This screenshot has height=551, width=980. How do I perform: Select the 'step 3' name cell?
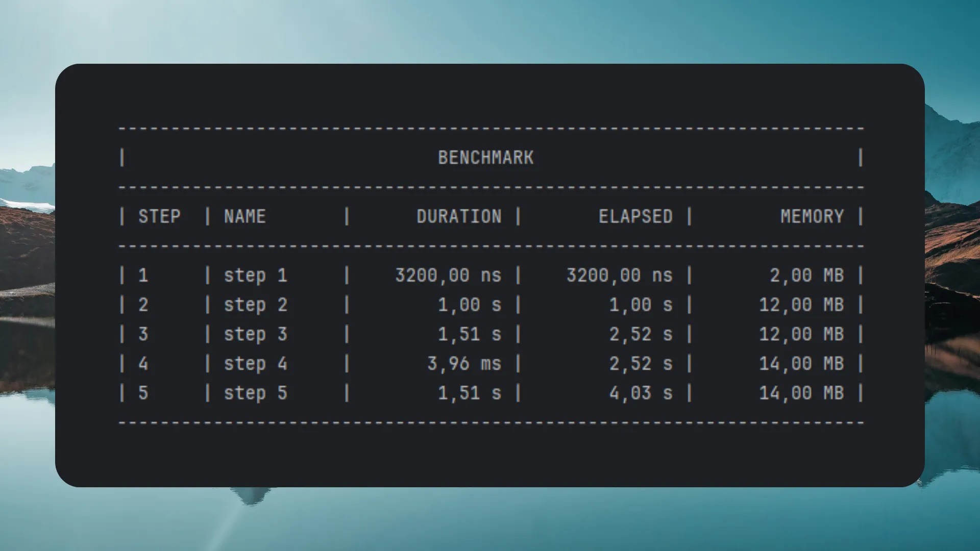255,334
